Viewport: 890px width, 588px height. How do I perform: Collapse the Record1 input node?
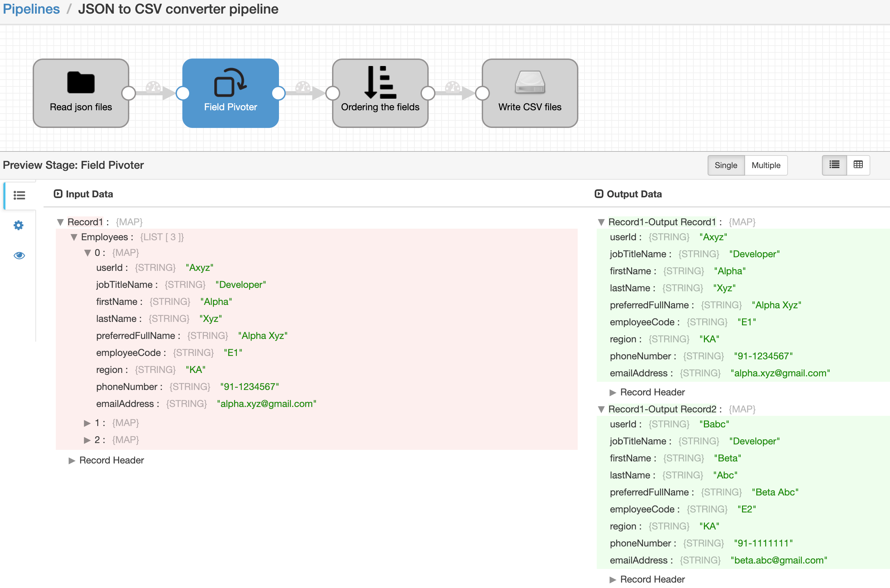[60, 223]
